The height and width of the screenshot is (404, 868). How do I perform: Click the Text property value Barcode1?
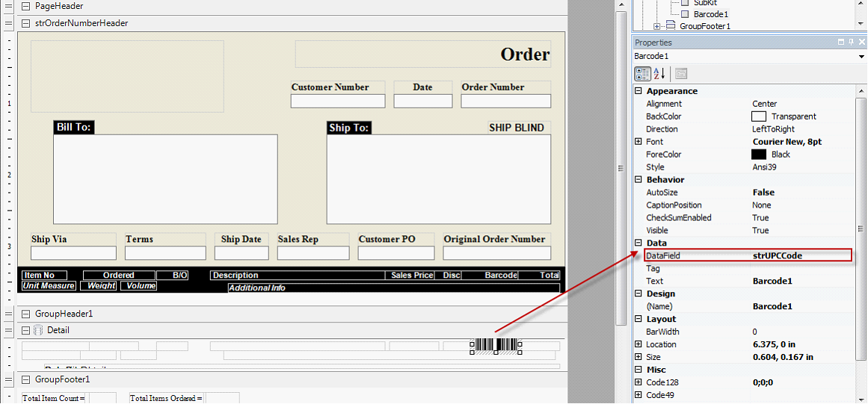coord(772,282)
